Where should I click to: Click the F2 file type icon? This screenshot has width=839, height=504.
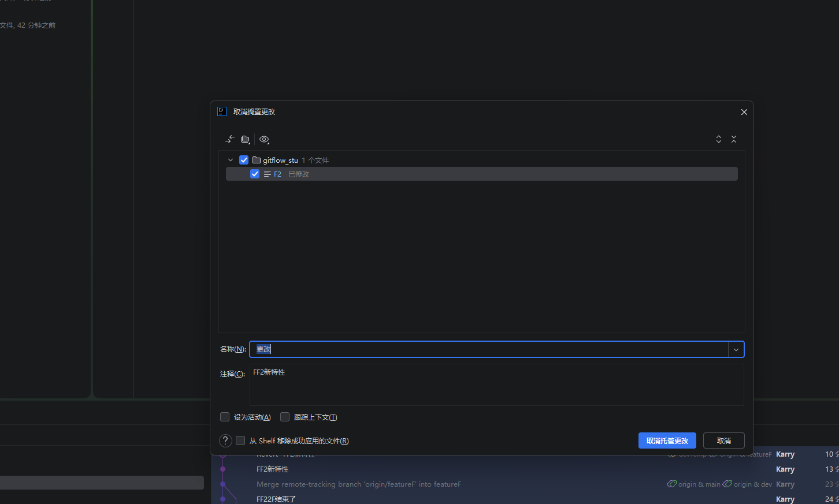[268, 174]
